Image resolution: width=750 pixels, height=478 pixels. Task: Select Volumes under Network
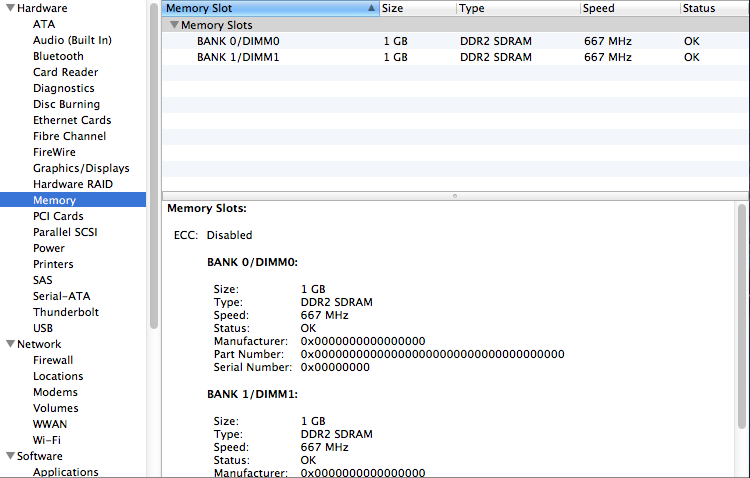point(55,408)
